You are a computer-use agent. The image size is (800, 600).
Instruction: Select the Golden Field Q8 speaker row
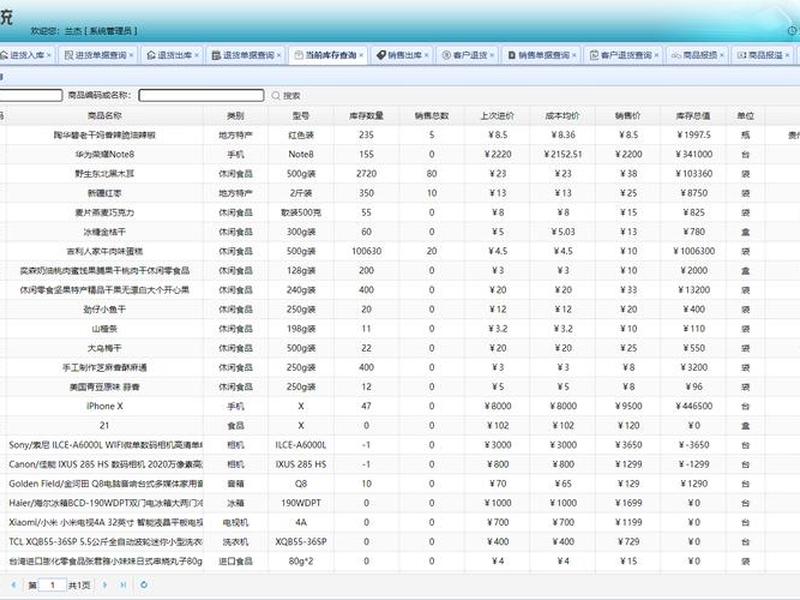point(400,484)
